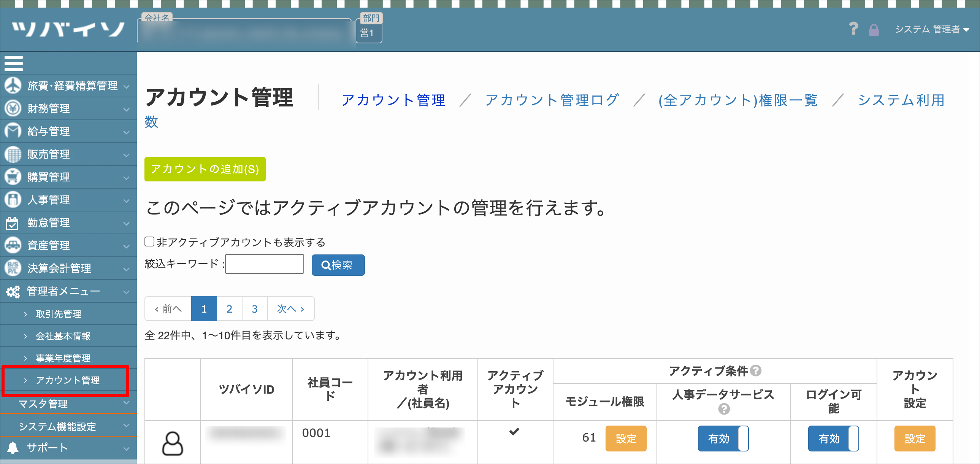Open the hamburger menu icon
The image size is (980, 464).
pyautogui.click(x=14, y=63)
